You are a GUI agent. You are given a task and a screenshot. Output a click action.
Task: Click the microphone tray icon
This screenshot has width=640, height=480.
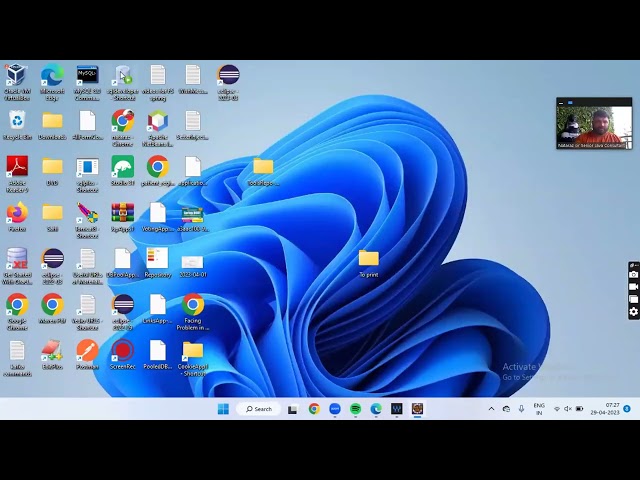tap(521, 409)
